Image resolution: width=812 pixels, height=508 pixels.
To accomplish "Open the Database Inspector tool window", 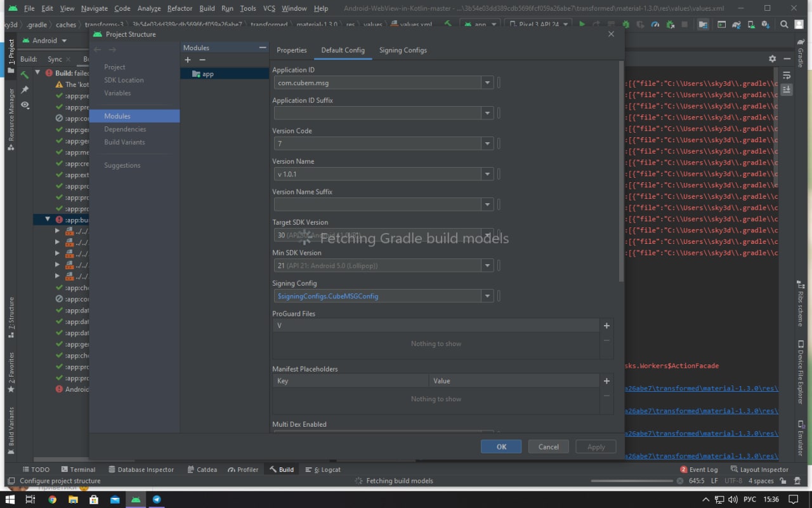I will [x=141, y=469].
